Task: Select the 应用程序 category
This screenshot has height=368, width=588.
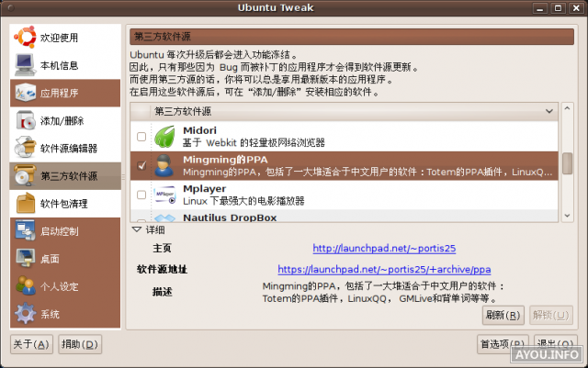Action: [x=65, y=93]
